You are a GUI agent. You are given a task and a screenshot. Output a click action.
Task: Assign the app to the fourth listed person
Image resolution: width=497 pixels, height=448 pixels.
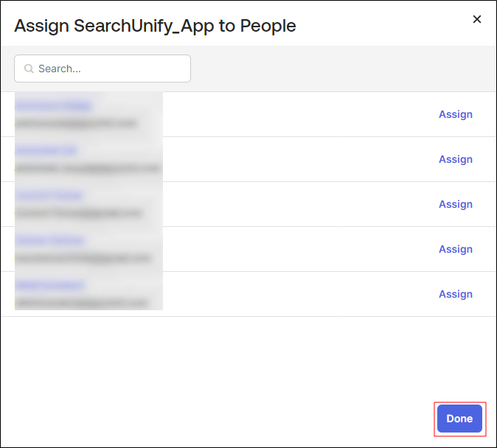pyautogui.click(x=456, y=249)
